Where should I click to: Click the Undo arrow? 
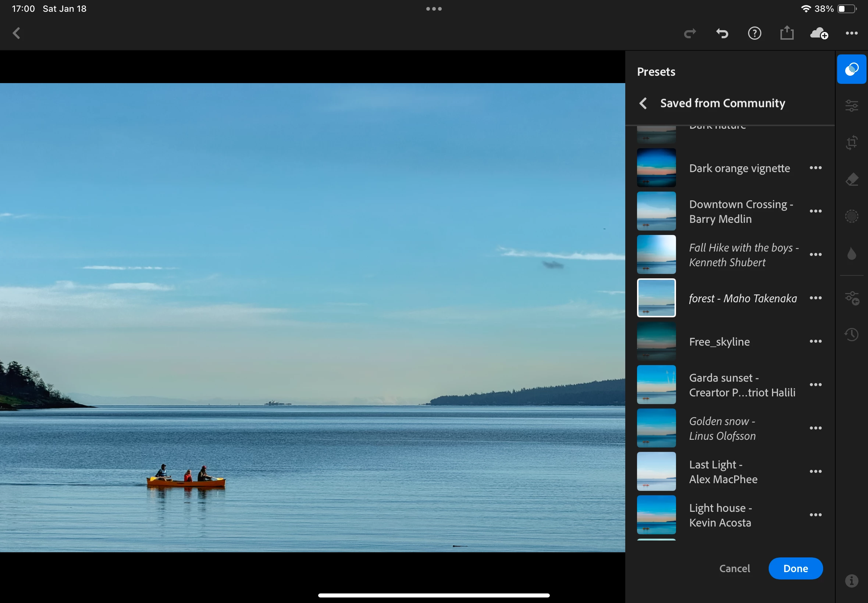point(722,33)
